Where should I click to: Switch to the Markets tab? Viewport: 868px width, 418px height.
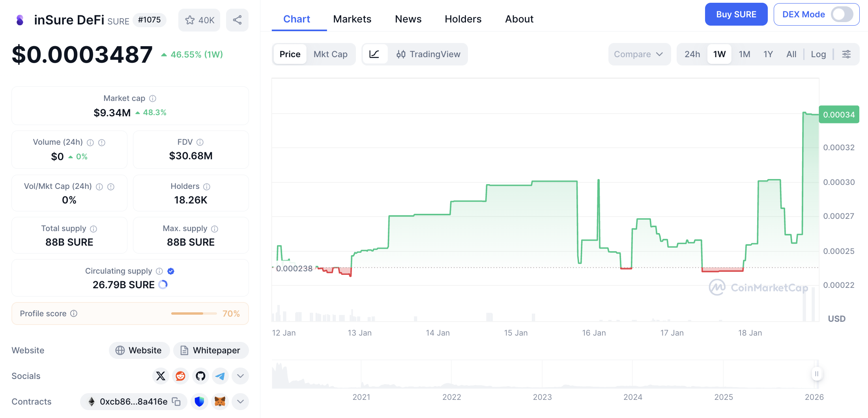352,19
